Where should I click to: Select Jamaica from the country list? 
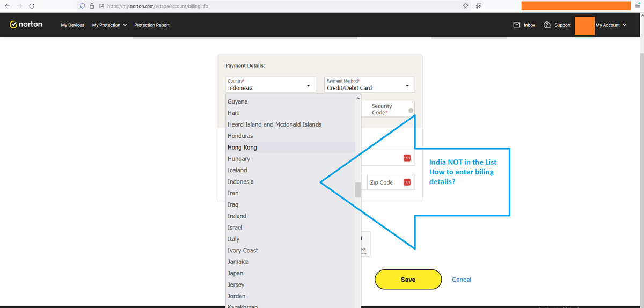tap(290, 262)
